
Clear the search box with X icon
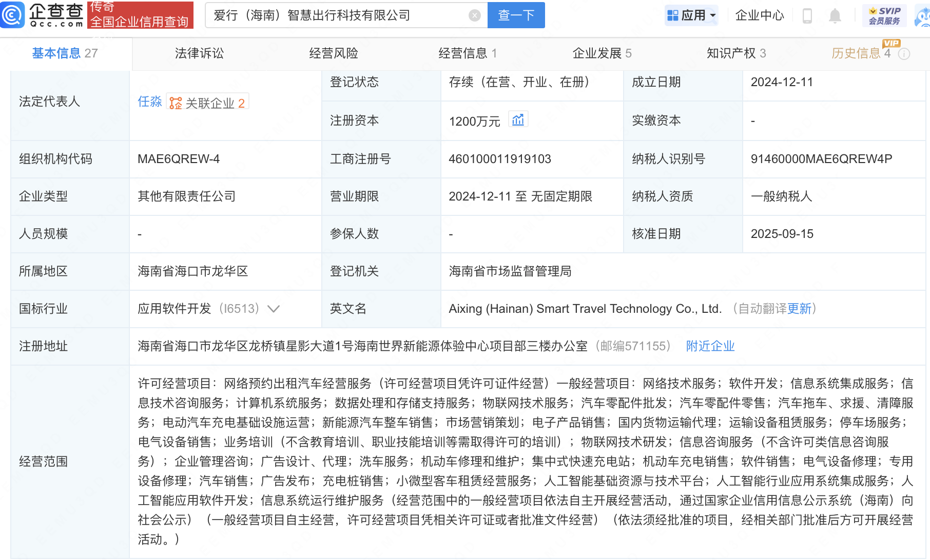pos(475,15)
